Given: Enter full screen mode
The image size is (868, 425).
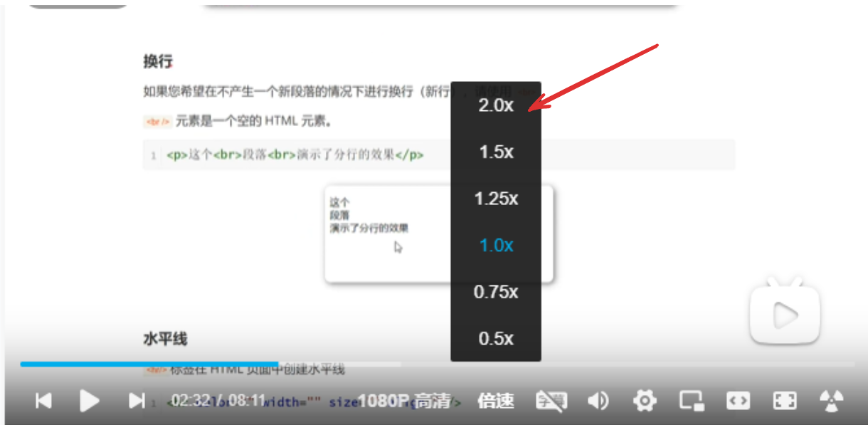Looking at the screenshot, I should (x=785, y=402).
